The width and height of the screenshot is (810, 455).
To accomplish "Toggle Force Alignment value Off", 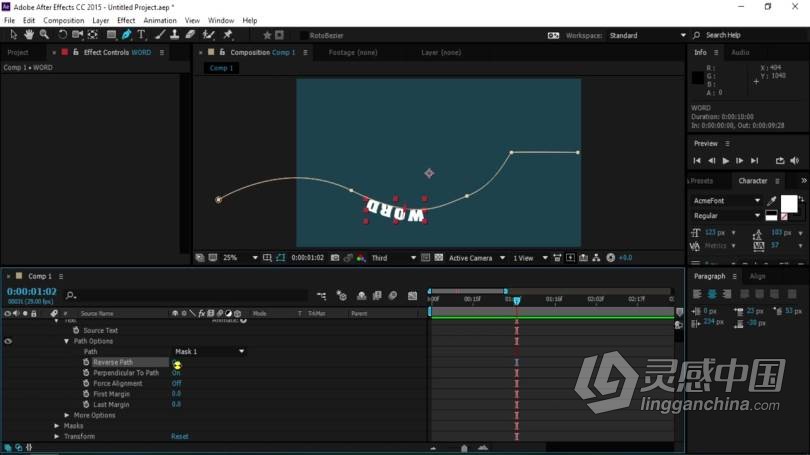I will pyautogui.click(x=176, y=383).
